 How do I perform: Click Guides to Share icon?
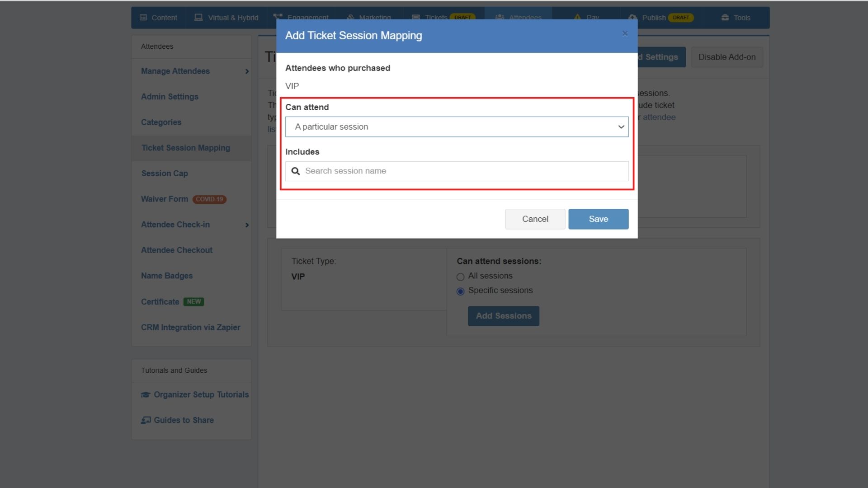click(146, 420)
